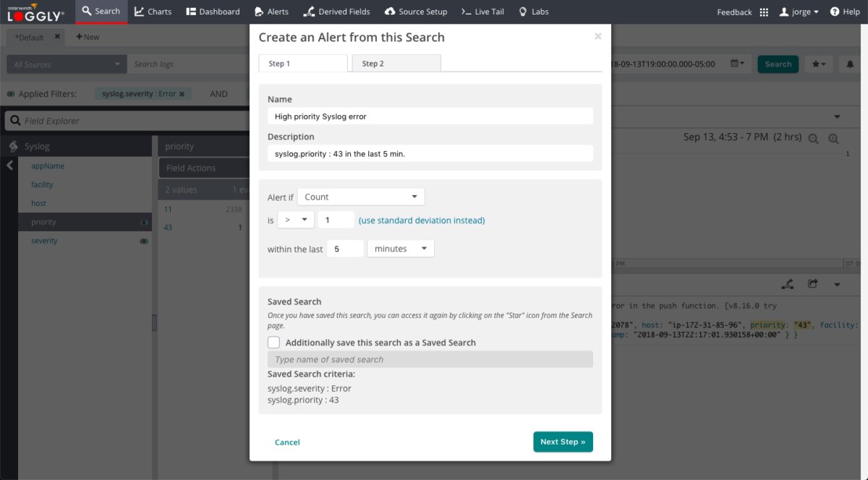This screenshot has width=868, height=480.
Task: Toggle the Applied Filters eye icon
Action: (x=12, y=93)
